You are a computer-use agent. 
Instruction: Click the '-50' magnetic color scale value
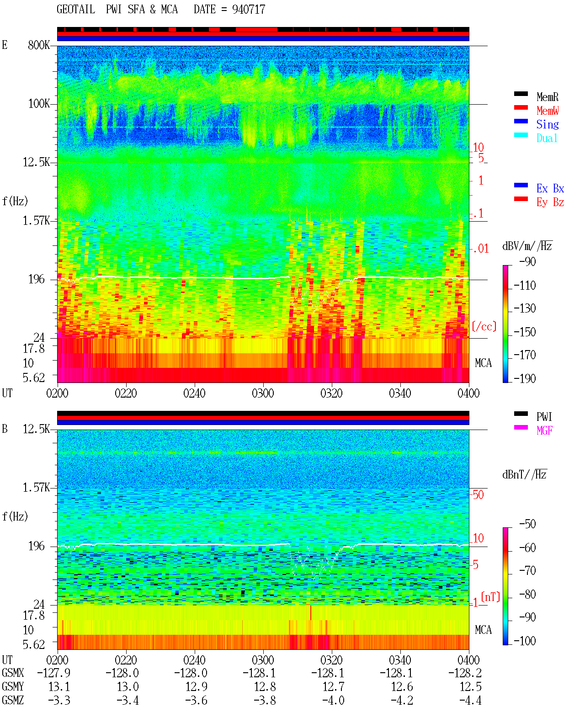(x=527, y=524)
